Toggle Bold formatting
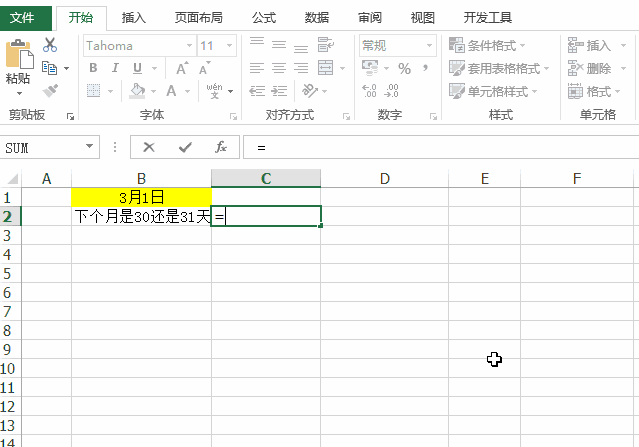This screenshot has width=639, height=447. point(93,68)
